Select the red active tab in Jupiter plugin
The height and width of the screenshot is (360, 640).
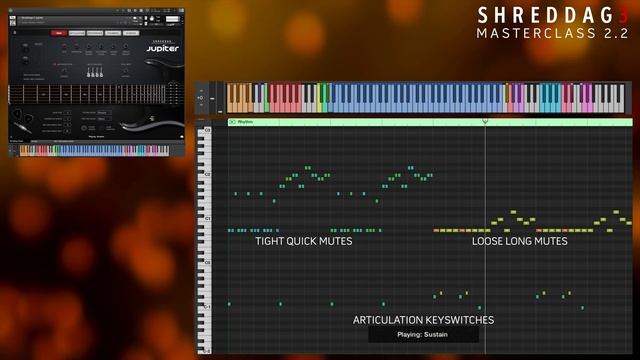tap(59, 33)
